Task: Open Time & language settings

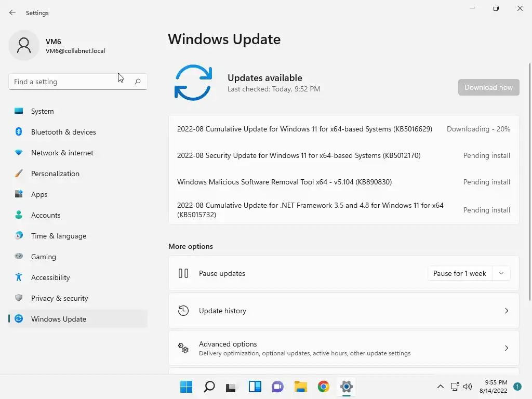Action: coord(78,235)
